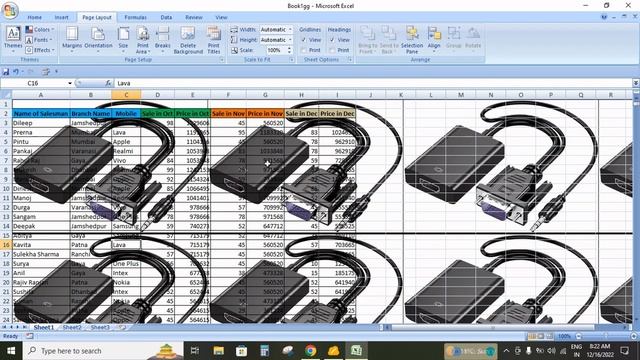Click Delete Background
Image resolution: width=640 pixels, height=360 pixels.
pyautogui.click(x=188, y=40)
